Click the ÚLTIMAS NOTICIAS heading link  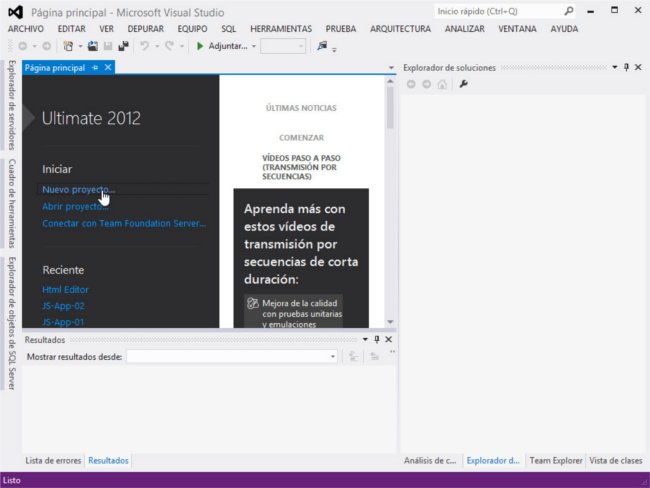coord(301,108)
